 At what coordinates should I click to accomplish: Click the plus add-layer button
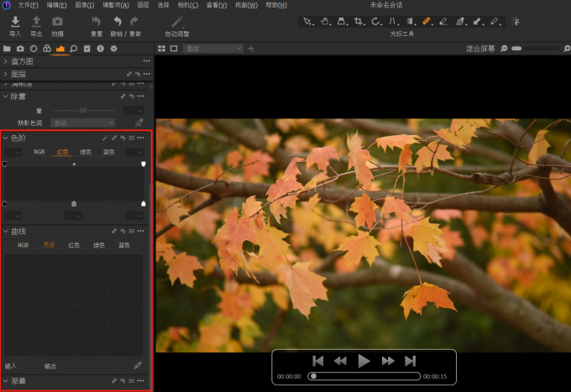(251, 49)
